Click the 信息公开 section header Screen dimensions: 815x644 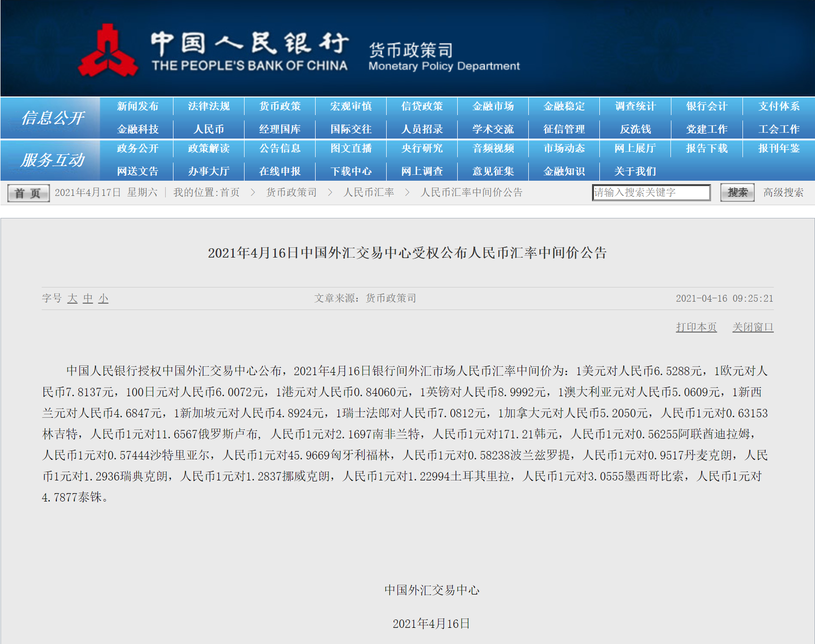pyautogui.click(x=52, y=118)
